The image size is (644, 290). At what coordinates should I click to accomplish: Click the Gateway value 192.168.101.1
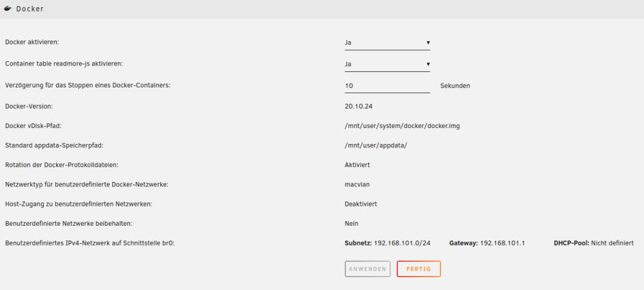pos(502,243)
